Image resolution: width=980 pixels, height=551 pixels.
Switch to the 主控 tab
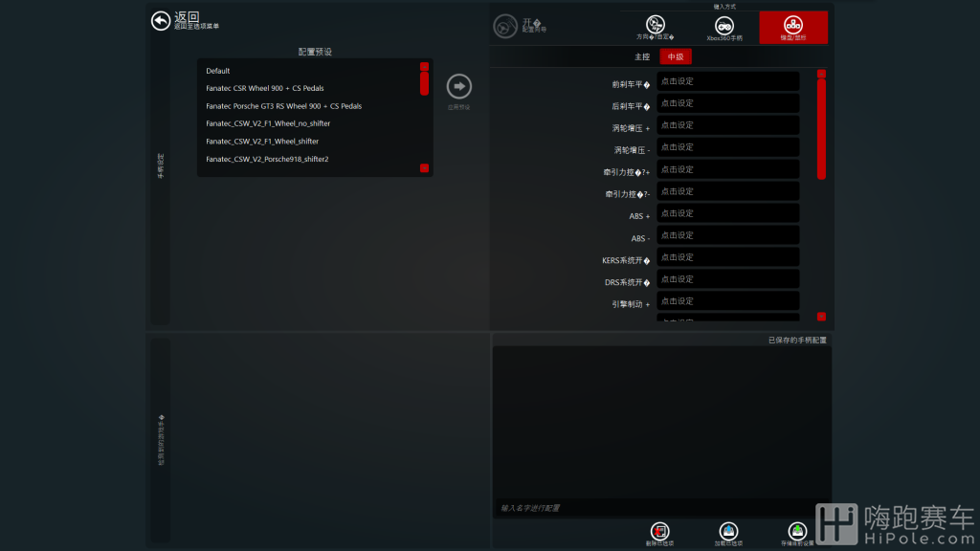click(x=642, y=56)
